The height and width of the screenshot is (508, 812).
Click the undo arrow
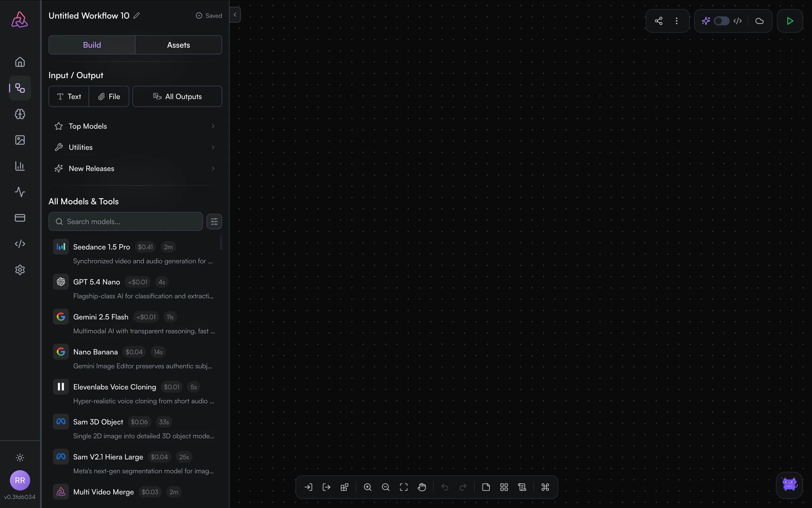(x=445, y=487)
